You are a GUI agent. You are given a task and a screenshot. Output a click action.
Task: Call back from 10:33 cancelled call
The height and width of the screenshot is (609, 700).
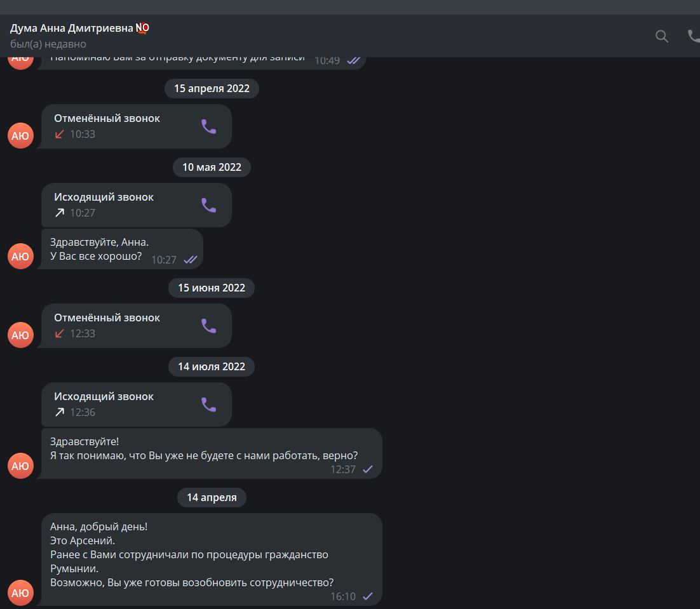click(208, 127)
